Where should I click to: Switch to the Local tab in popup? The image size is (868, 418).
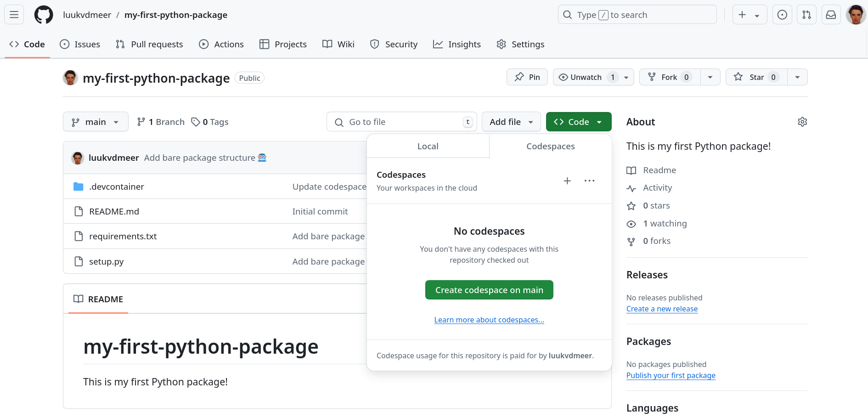[428, 146]
